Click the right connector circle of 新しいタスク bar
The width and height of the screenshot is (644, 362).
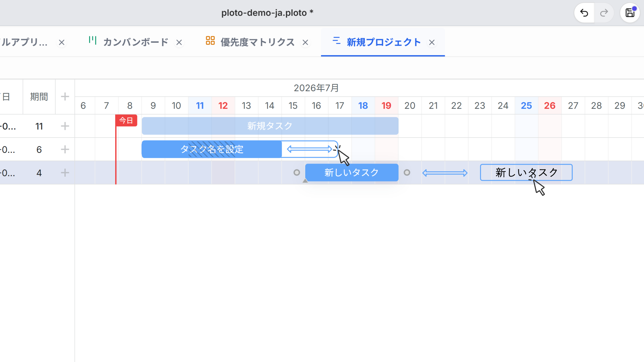pyautogui.click(x=407, y=172)
